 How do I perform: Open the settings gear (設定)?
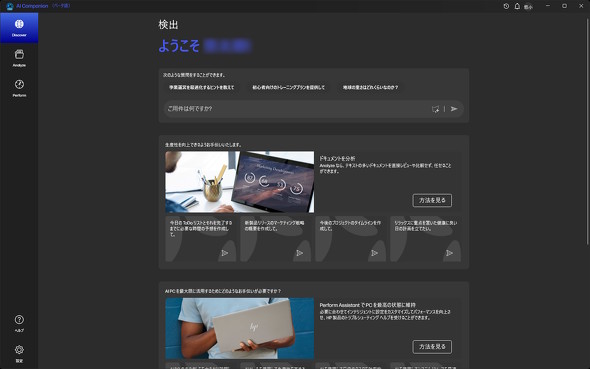tap(19, 353)
